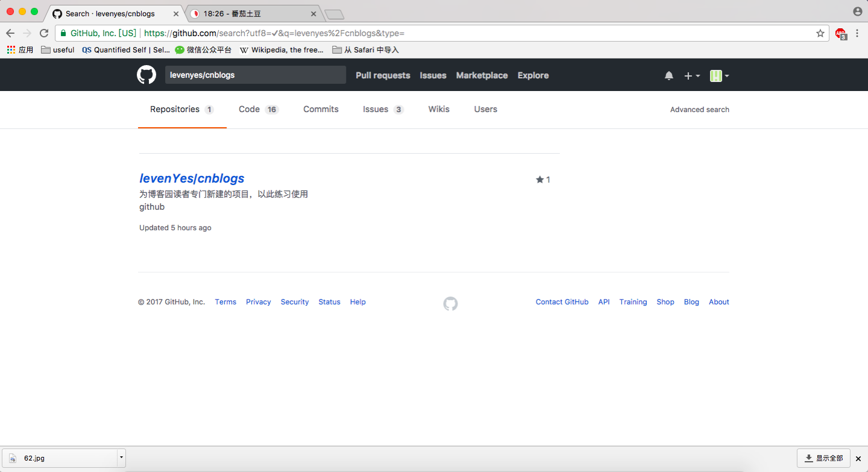Click the Chrome profile icon
The height and width of the screenshot is (472, 868).
pyautogui.click(x=858, y=11)
